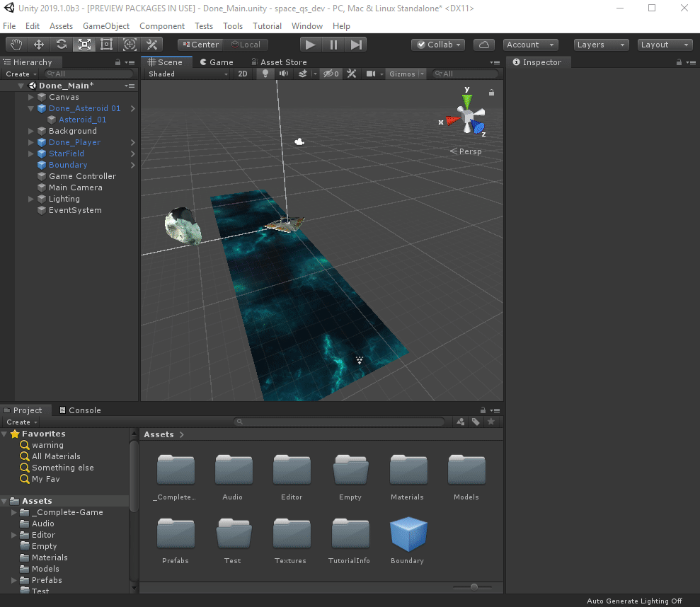Image resolution: width=700 pixels, height=607 pixels.
Task: Select the Hand tool
Action: tap(16, 44)
